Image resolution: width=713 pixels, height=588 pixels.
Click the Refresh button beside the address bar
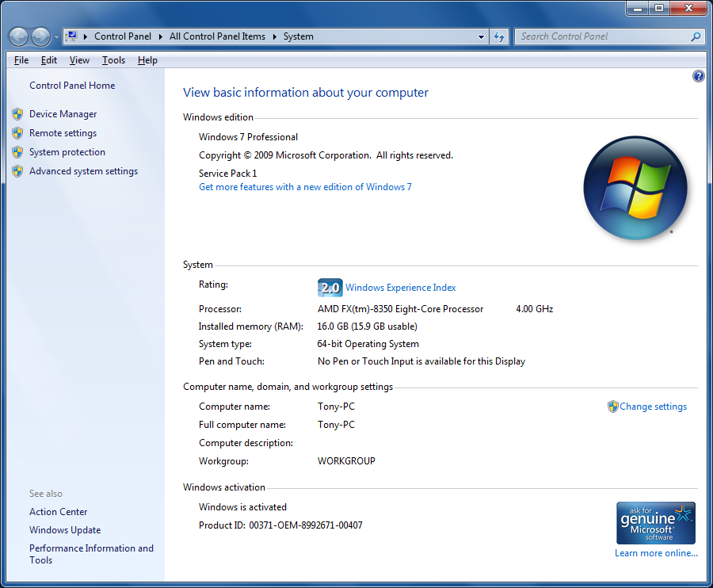point(499,36)
